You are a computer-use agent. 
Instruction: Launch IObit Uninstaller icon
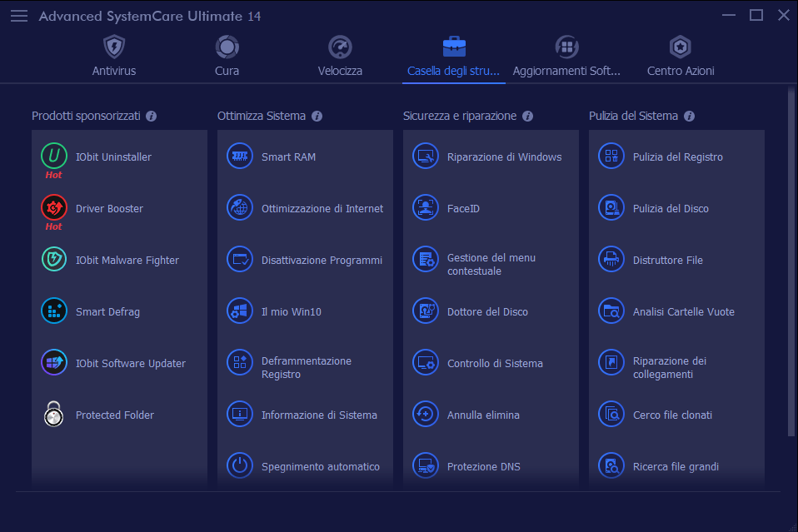coord(54,157)
